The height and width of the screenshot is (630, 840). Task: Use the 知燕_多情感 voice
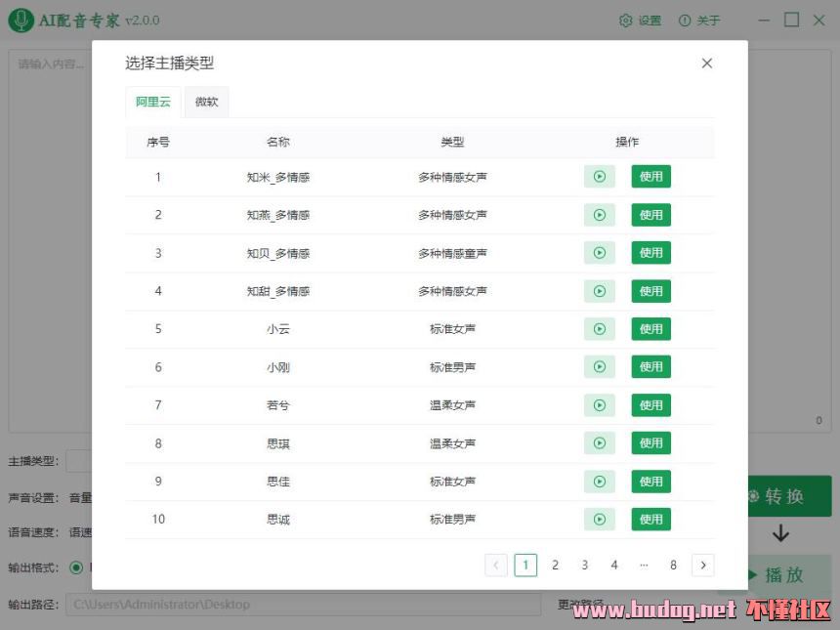(651, 215)
